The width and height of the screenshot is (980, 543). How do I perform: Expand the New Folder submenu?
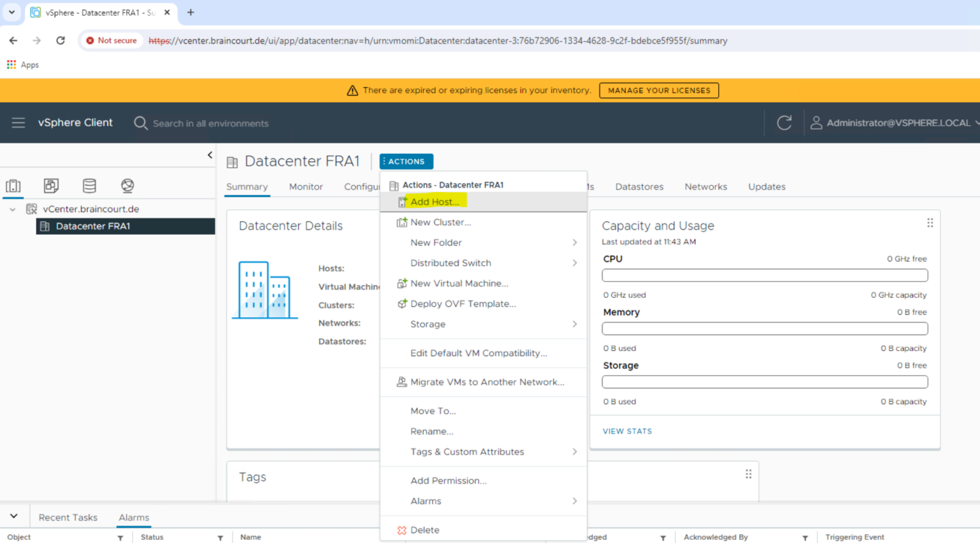[x=434, y=242]
